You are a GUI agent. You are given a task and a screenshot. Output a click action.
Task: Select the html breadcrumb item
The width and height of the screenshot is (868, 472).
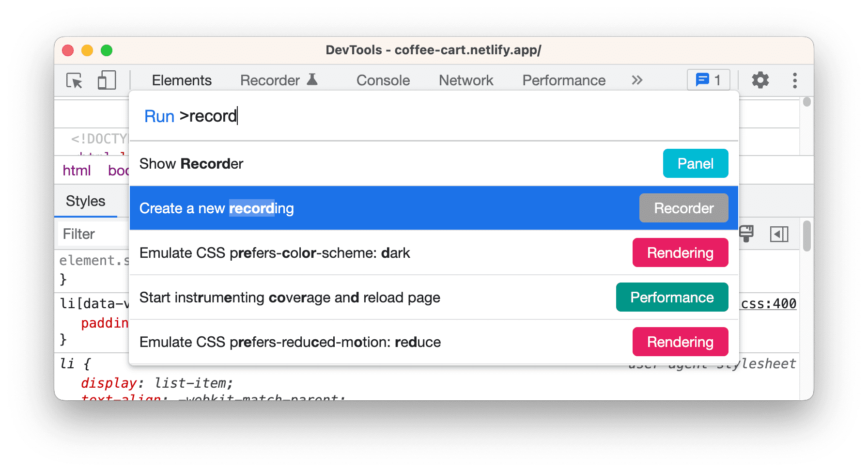pyautogui.click(x=77, y=170)
